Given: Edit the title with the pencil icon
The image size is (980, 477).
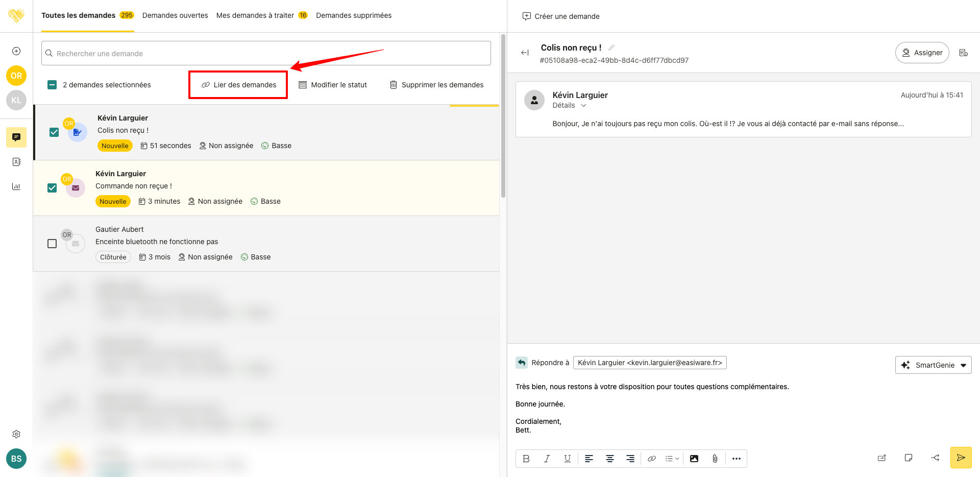Looking at the screenshot, I should coord(611,47).
